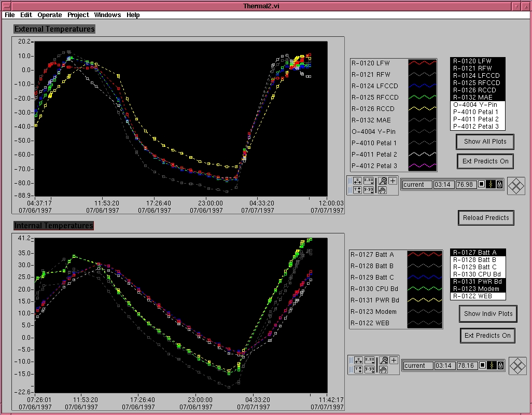Open Y axis format dropdown, Internal Temperatures palette
This screenshot has width=532, height=415.
[370, 370]
